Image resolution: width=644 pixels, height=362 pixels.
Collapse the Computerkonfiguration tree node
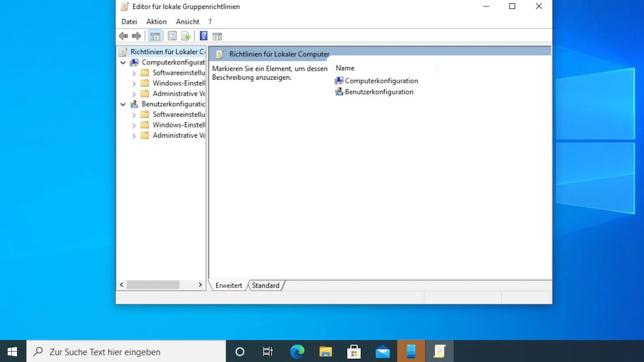click(123, 62)
